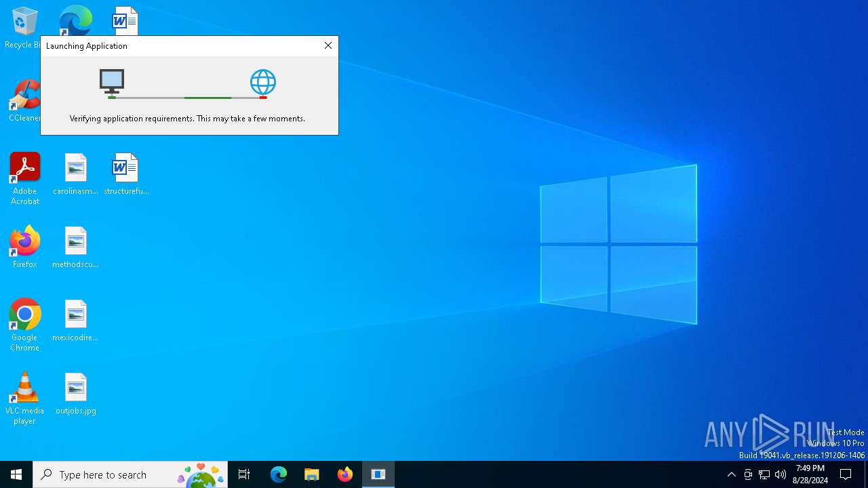Select the mexicodire image file
Screen dimensions: 868x488
click(75, 321)
